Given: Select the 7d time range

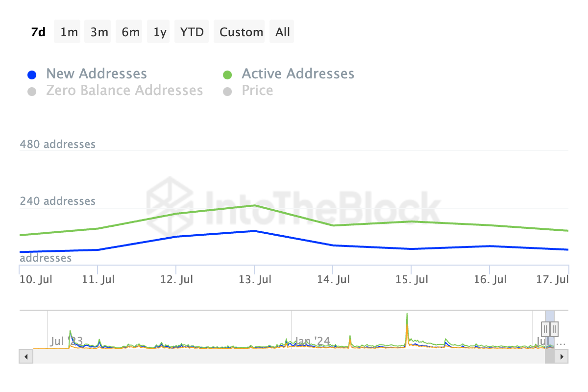Looking at the screenshot, I should pyautogui.click(x=38, y=32).
